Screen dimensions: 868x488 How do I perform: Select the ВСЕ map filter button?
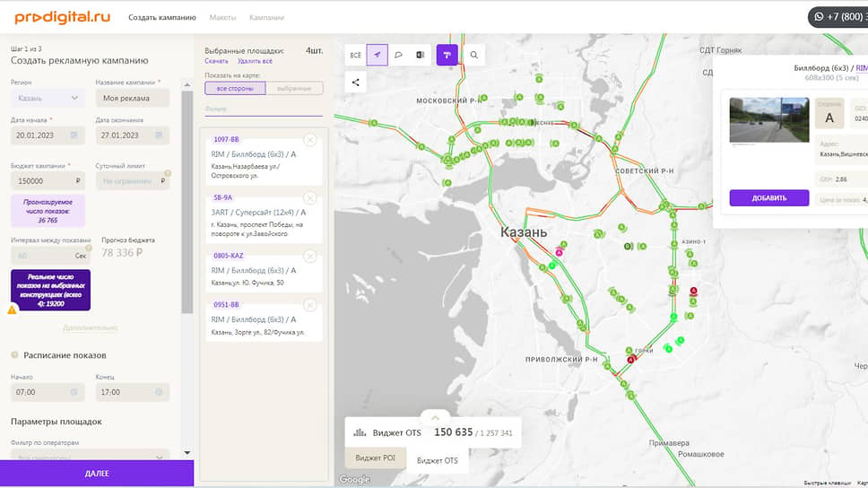coord(355,55)
